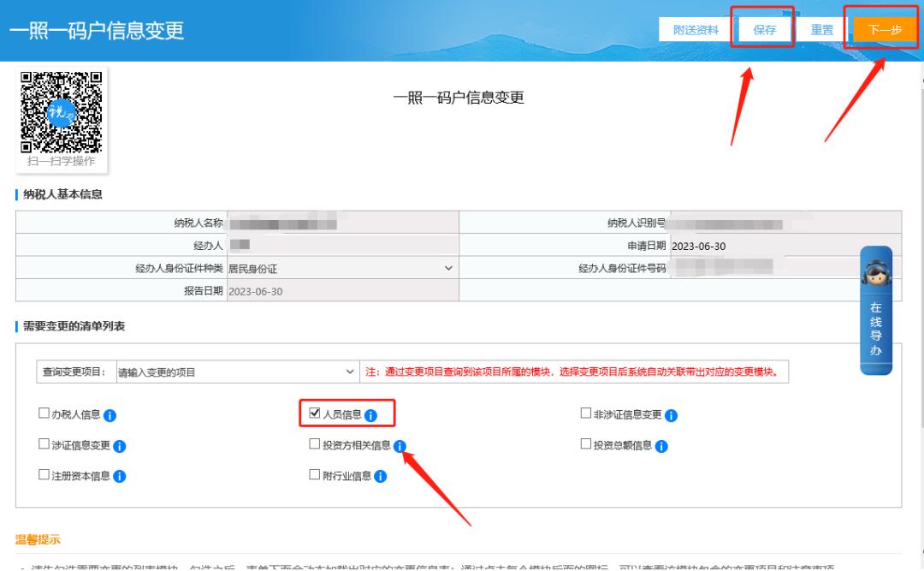This screenshot has height=571, width=924.
Task: Click the 重置 reset button
Action: point(822,28)
